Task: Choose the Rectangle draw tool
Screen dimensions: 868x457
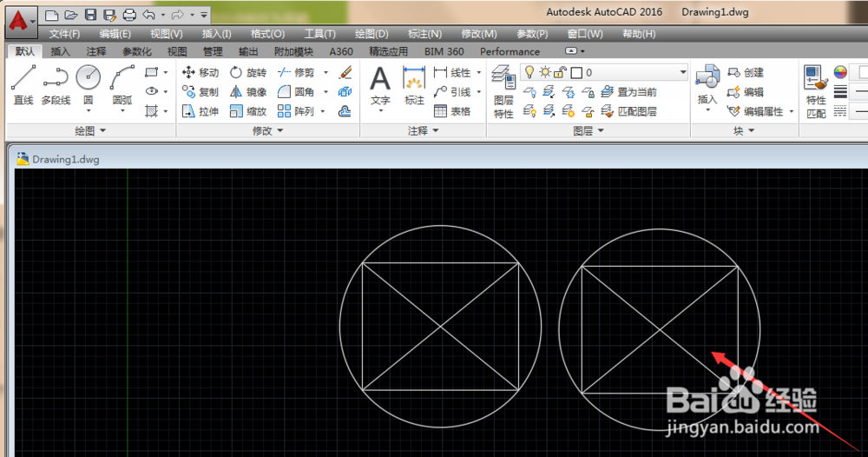Action: pyautogui.click(x=151, y=72)
